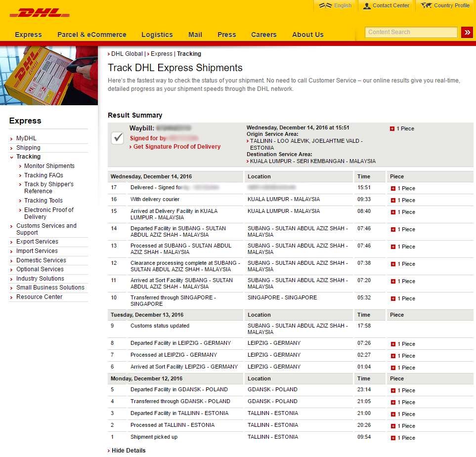Expand piece for row 15 Arrived at Delivery Facility
Viewport: 476px width, 457px height.
393,212
